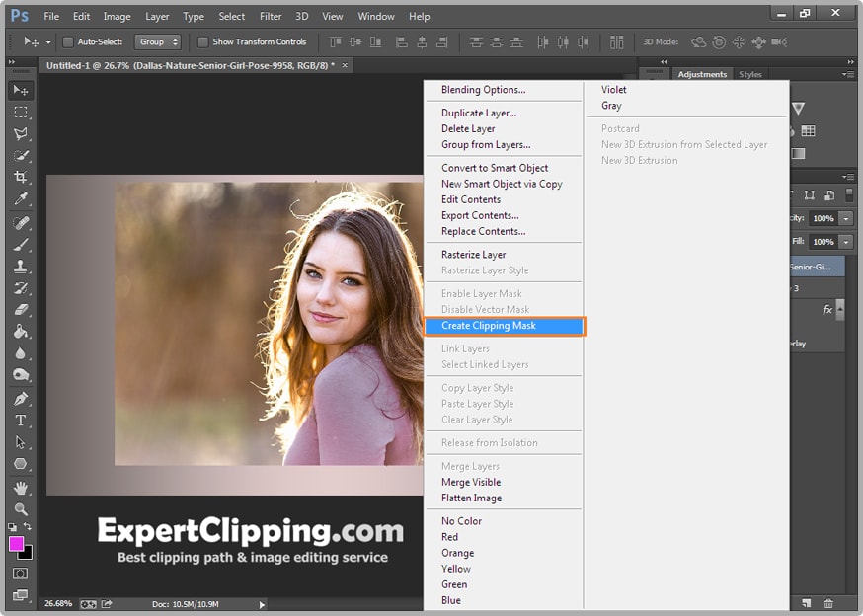Click the 26.68% zoom level field
The height and width of the screenshot is (616, 863).
57,603
